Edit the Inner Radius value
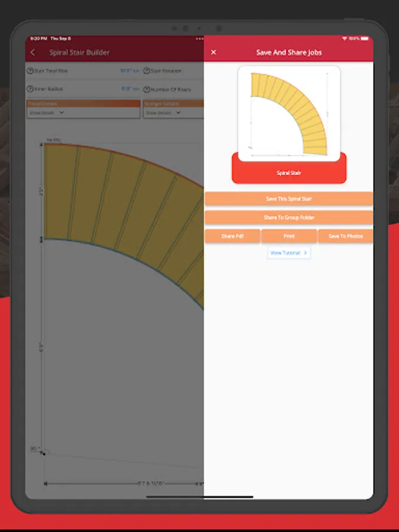Screen dimensions: 399x532 click(130, 89)
